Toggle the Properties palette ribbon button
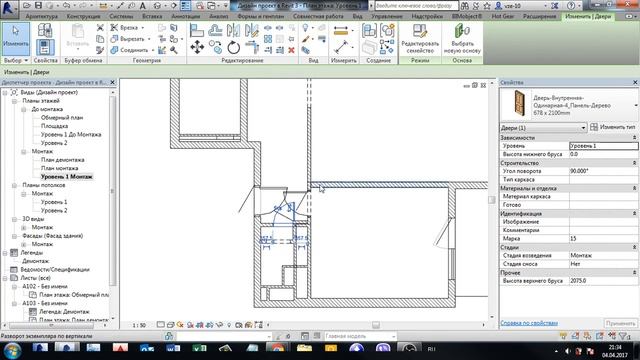The image size is (640, 360). 45,48
